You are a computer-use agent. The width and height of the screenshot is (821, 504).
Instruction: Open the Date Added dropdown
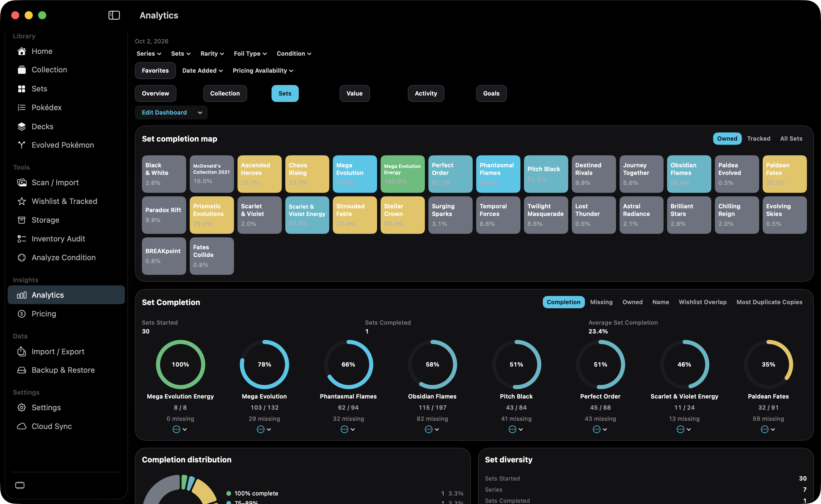pyautogui.click(x=202, y=71)
